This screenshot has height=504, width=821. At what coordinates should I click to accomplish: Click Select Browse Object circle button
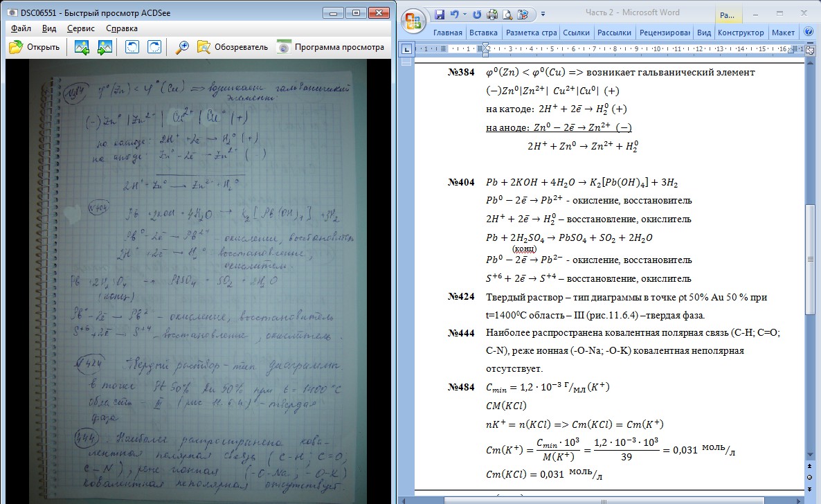pos(809,477)
